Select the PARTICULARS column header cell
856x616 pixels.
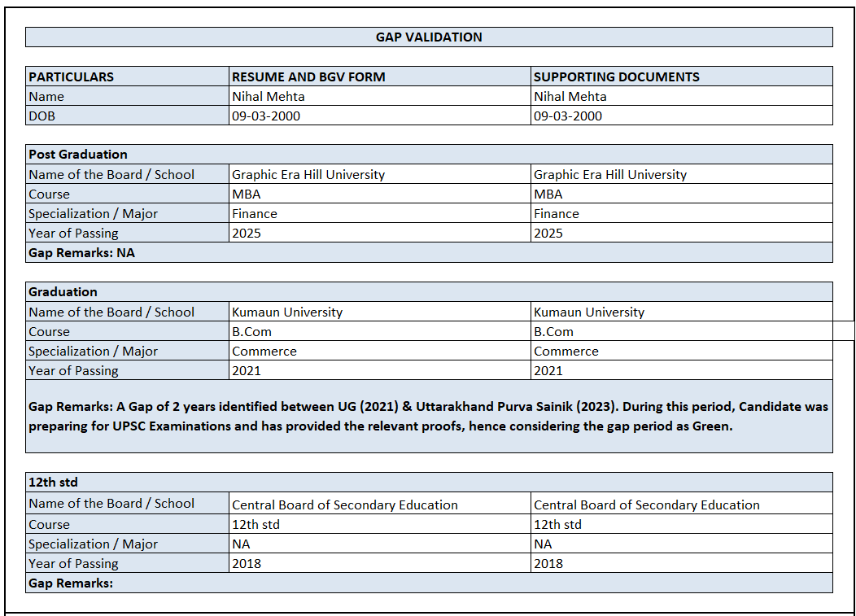click(x=72, y=76)
